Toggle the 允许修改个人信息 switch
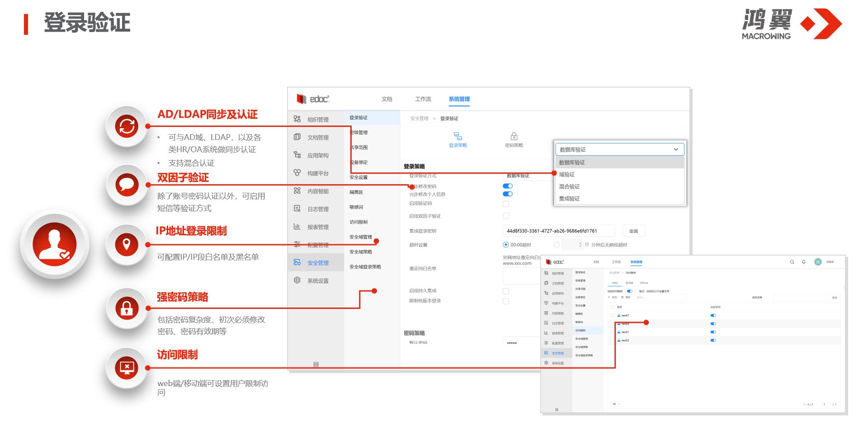The width and height of the screenshot is (868, 429). point(508,194)
